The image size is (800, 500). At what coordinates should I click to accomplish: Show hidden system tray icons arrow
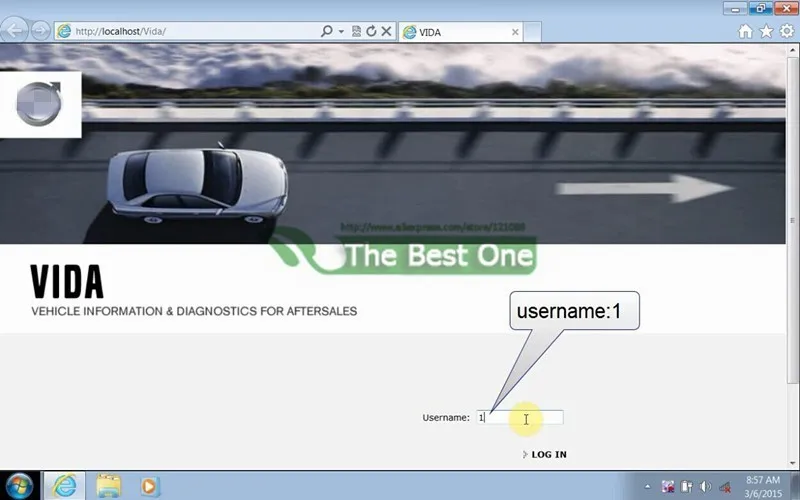[x=648, y=487]
